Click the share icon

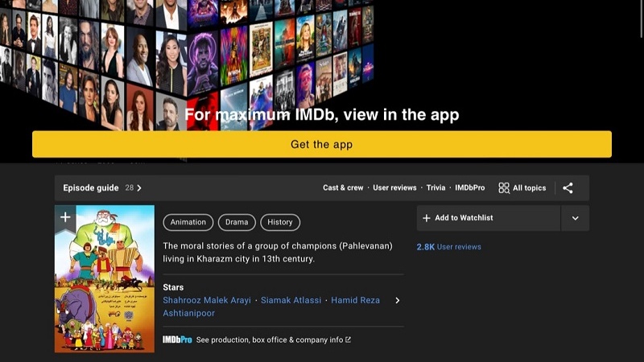[x=568, y=188]
